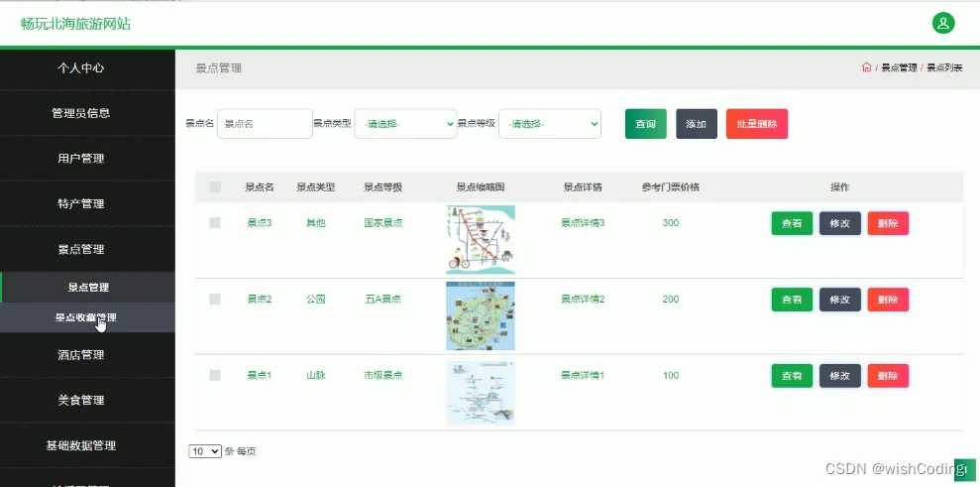Screen dimensions: 980x487
Task: Click the home icon in breadcrumb
Action: click(866, 67)
